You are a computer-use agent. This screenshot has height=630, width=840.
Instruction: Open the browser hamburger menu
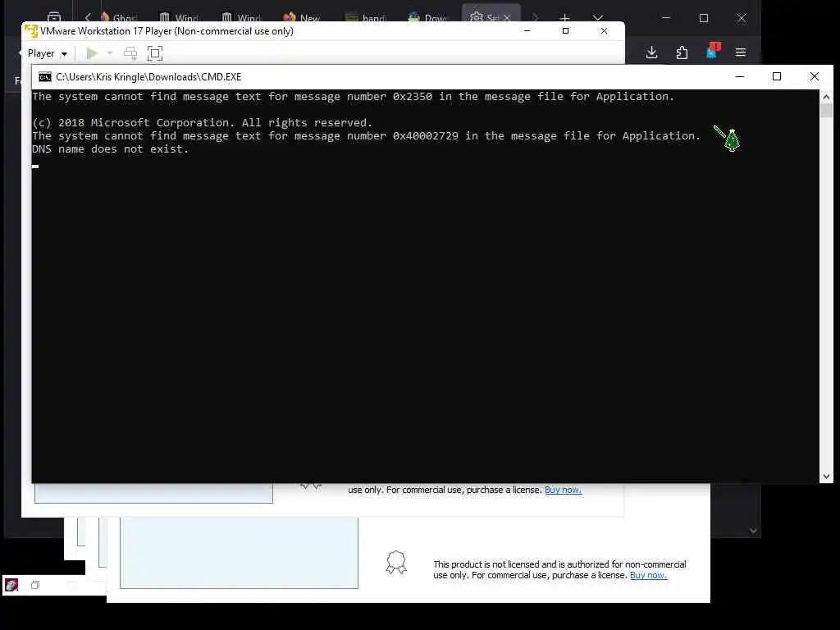(741, 52)
